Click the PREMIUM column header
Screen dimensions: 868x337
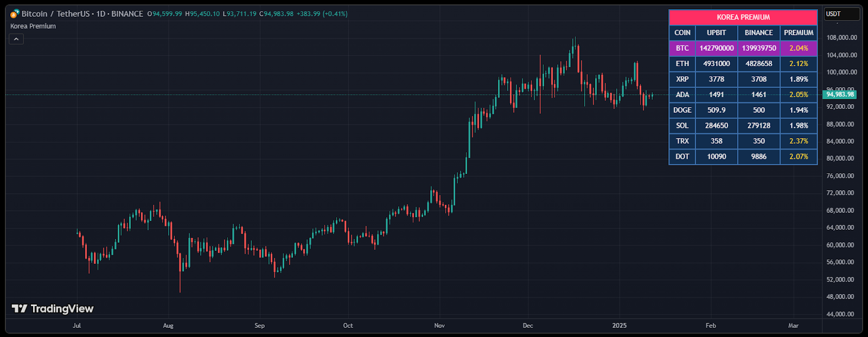tap(799, 33)
